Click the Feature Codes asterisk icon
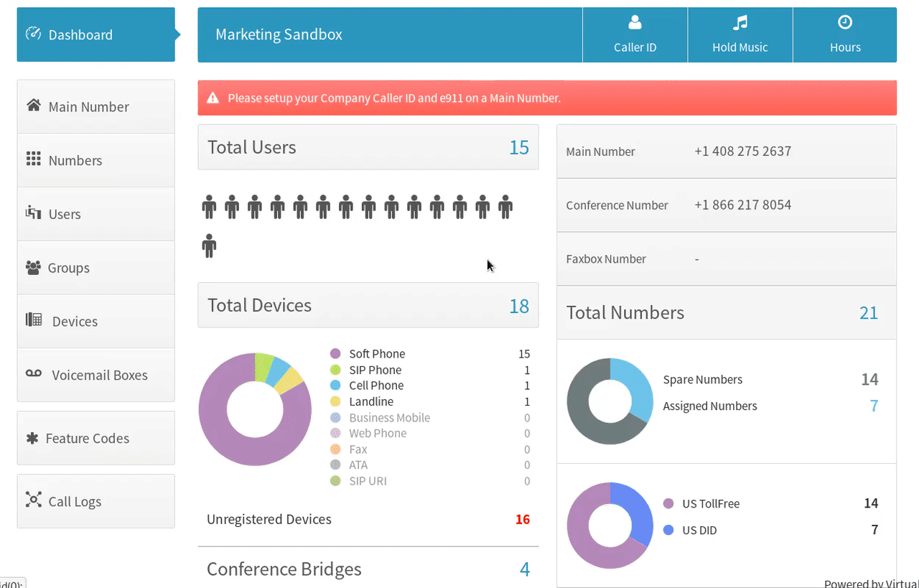The image size is (919, 588). pyautogui.click(x=32, y=438)
